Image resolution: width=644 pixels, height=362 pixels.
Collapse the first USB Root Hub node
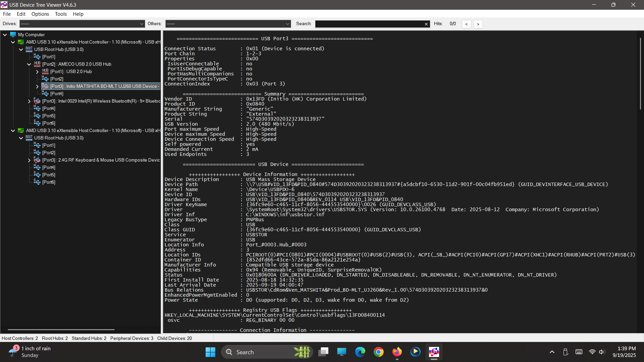click(x=21, y=49)
